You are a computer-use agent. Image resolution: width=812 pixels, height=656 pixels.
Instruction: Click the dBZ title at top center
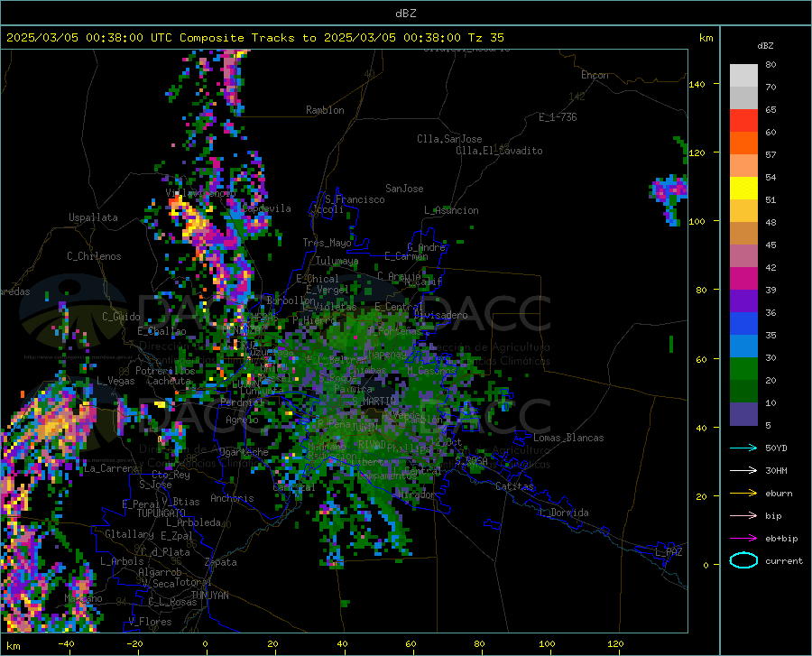tap(405, 14)
